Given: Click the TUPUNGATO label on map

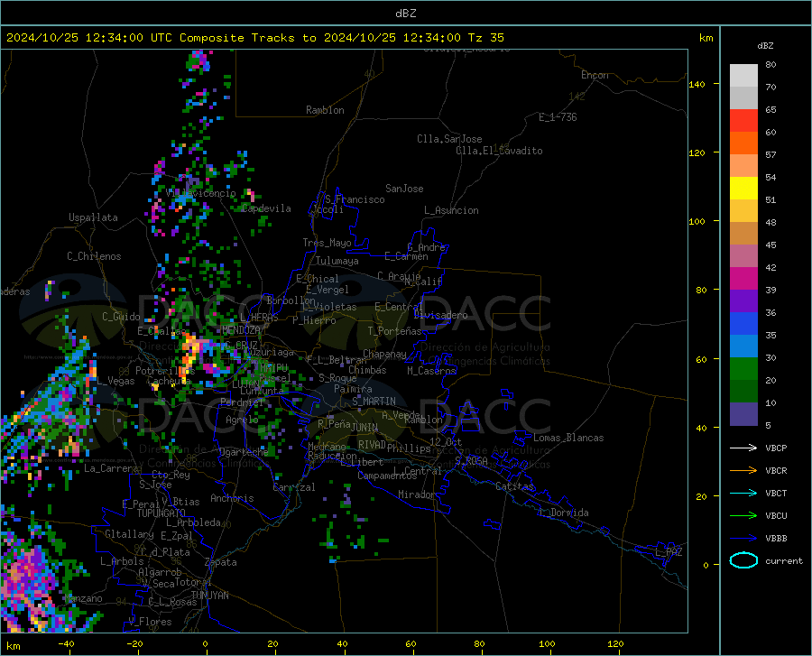Looking at the screenshot, I should tap(161, 513).
